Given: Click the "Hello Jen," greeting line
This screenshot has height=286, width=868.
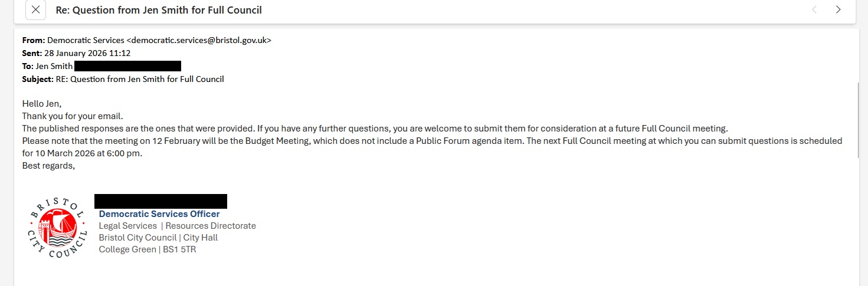Looking at the screenshot, I should (42, 104).
